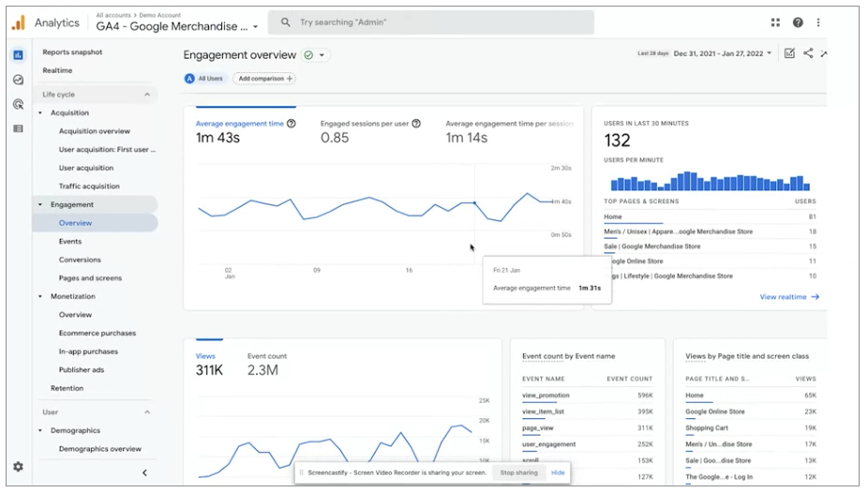Collapse the left navigation panel chevron
Image resolution: width=868 pixels, height=493 pixels.
tap(144, 472)
